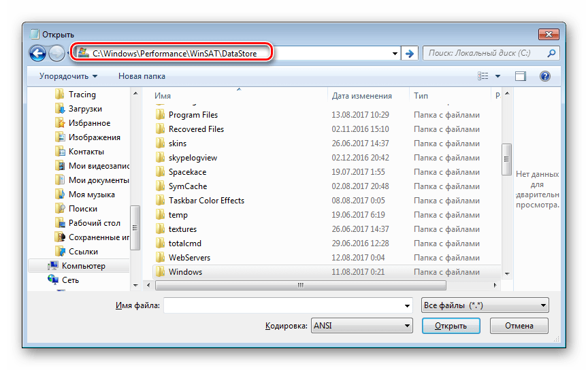Click the view mode icon

tap(483, 76)
